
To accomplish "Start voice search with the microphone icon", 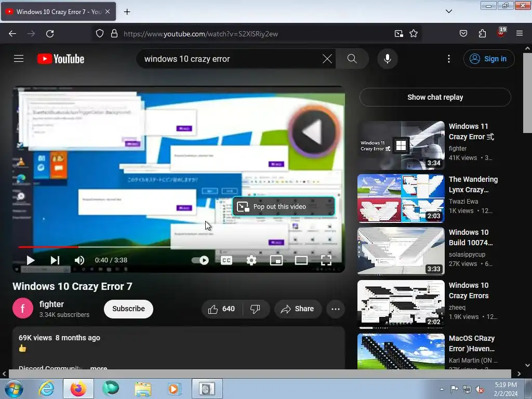I will pos(388,59).
